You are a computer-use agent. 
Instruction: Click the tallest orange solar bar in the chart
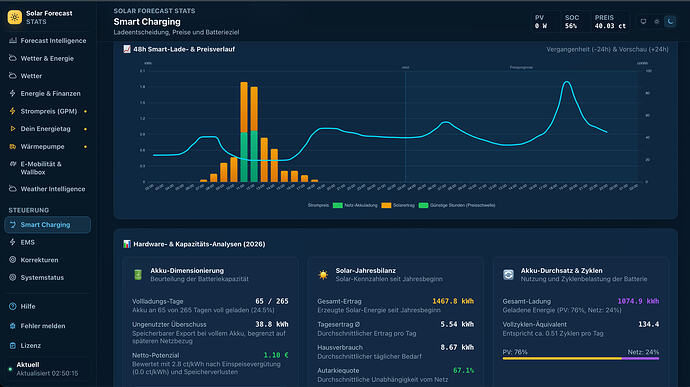(x=244, y=107)
